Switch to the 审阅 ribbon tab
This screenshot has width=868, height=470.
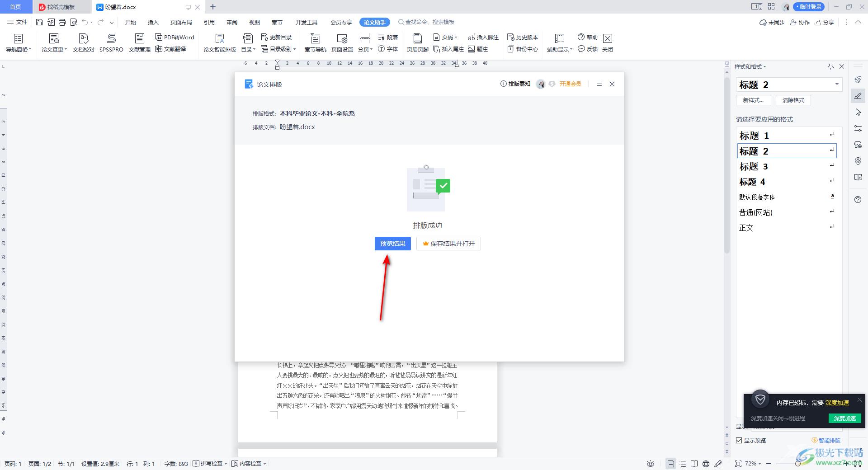coord(232,22)
